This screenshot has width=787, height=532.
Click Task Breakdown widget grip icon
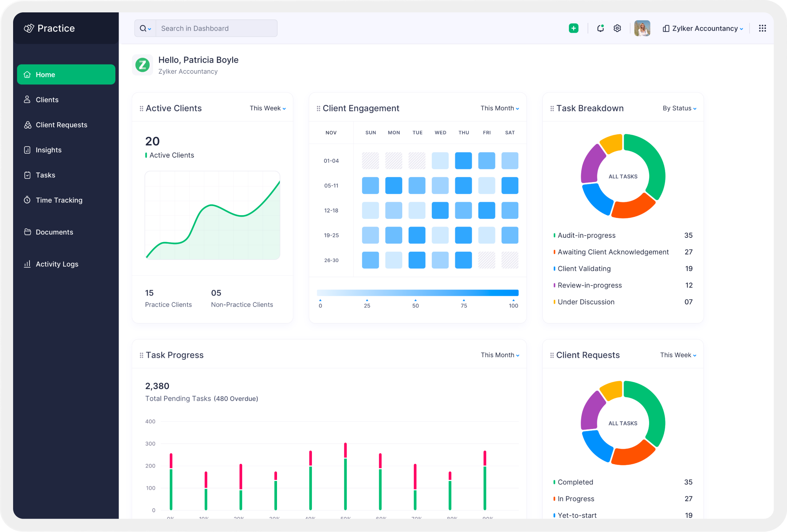click(x=552, y=109)
